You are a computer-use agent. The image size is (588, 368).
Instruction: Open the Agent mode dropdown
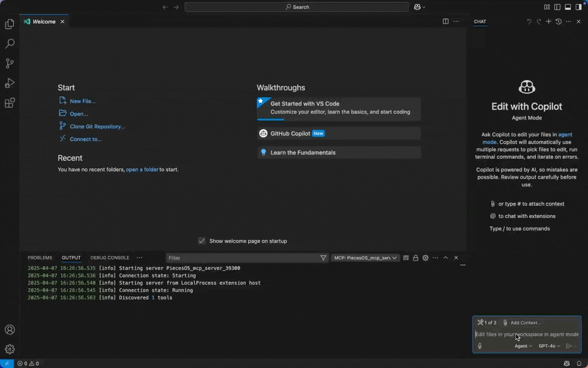point(523,346)
